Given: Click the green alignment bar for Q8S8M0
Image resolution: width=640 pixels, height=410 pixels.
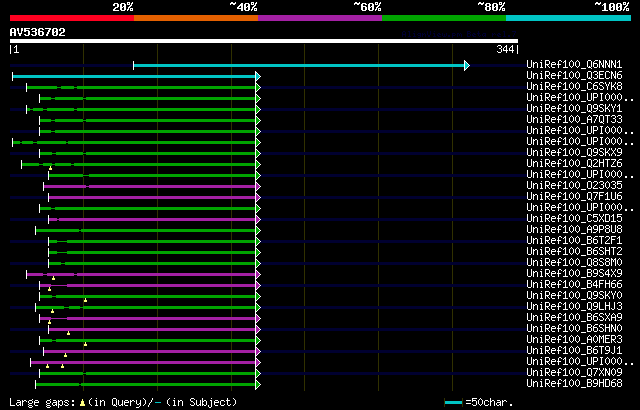Looking at the screenshot, I should pyautogui.click(x=152, y=264).
